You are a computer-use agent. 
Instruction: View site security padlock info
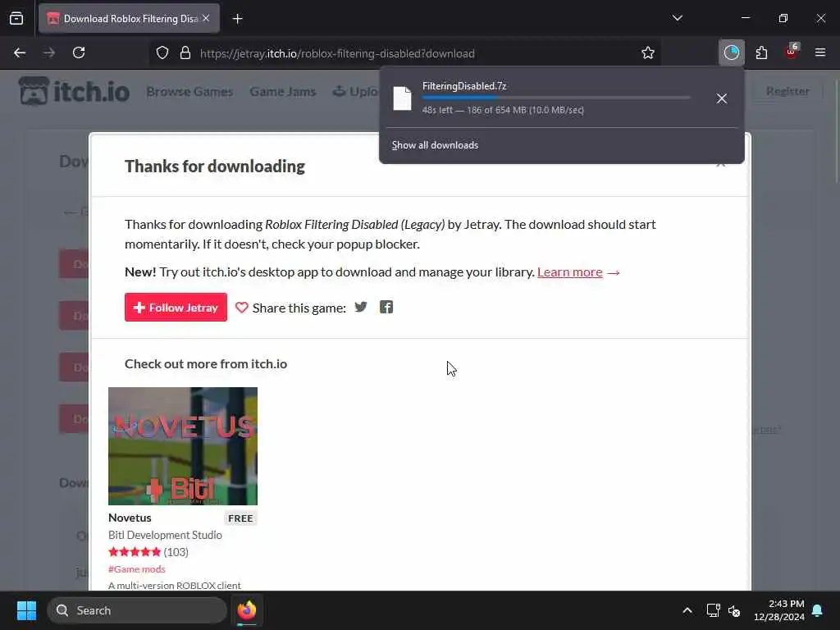click(185, 53)
